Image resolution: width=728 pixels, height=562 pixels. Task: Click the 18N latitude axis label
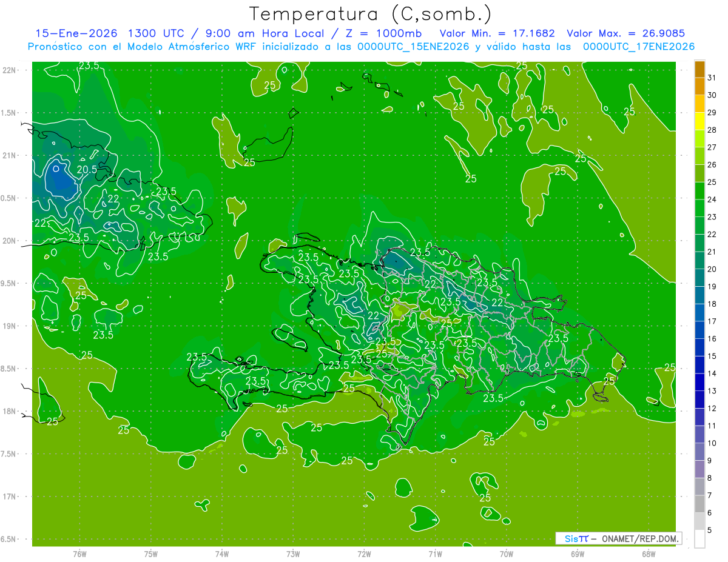9,412
